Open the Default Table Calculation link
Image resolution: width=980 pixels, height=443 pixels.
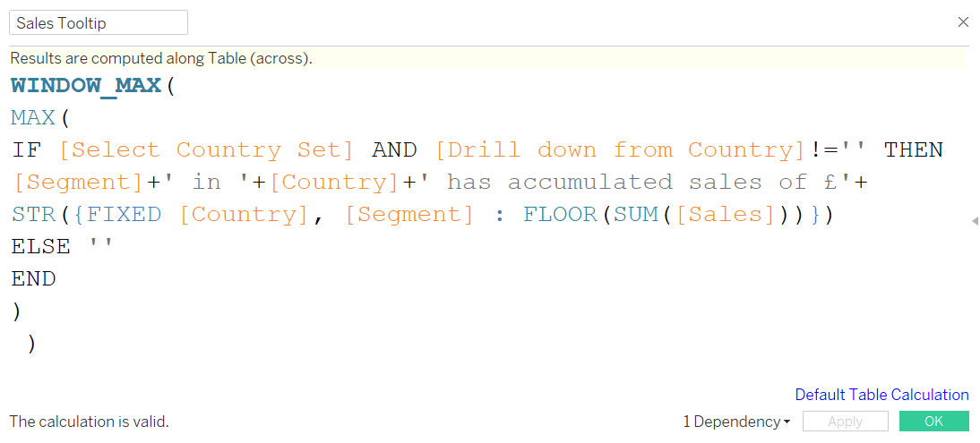[881, 395]
